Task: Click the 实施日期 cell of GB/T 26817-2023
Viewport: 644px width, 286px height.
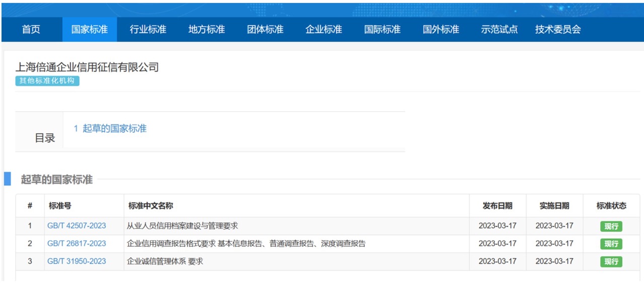Action: pos(554,243)
